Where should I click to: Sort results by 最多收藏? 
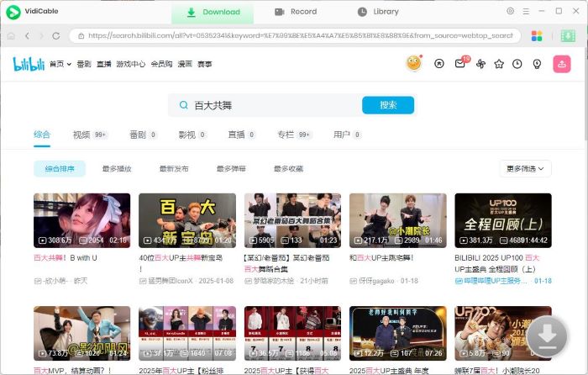coord(288,169)
